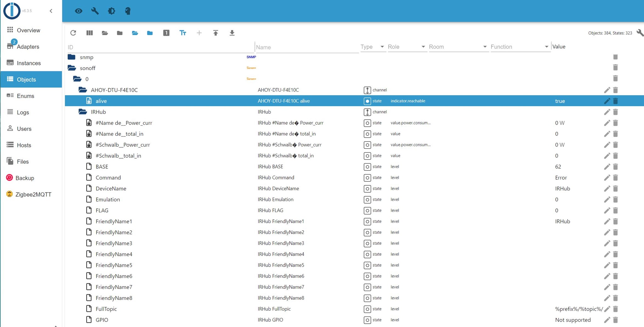Click the ioBroker logo

(x=12, y=11)
